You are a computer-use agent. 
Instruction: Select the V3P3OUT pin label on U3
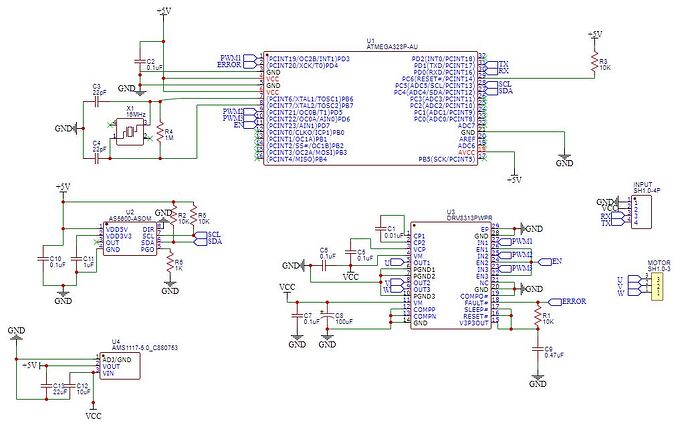pos(474,323)
